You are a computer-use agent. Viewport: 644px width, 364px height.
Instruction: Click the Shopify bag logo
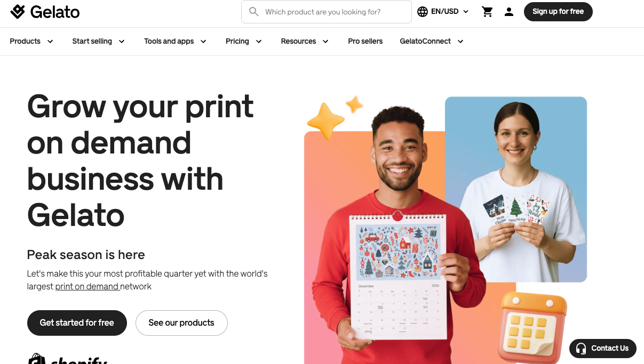36,359
